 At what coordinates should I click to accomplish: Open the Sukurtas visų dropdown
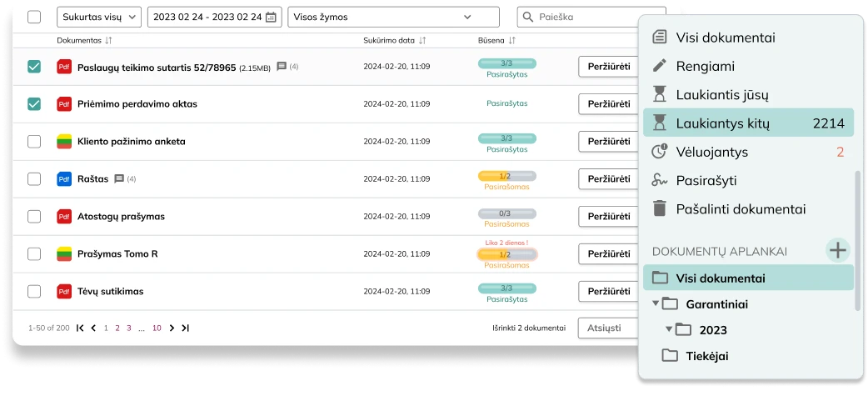point(99,18)
